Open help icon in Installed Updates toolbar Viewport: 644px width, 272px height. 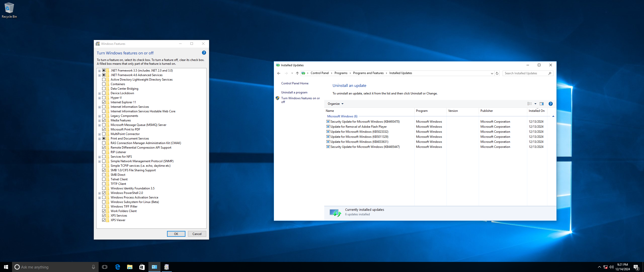coord(550,104)
